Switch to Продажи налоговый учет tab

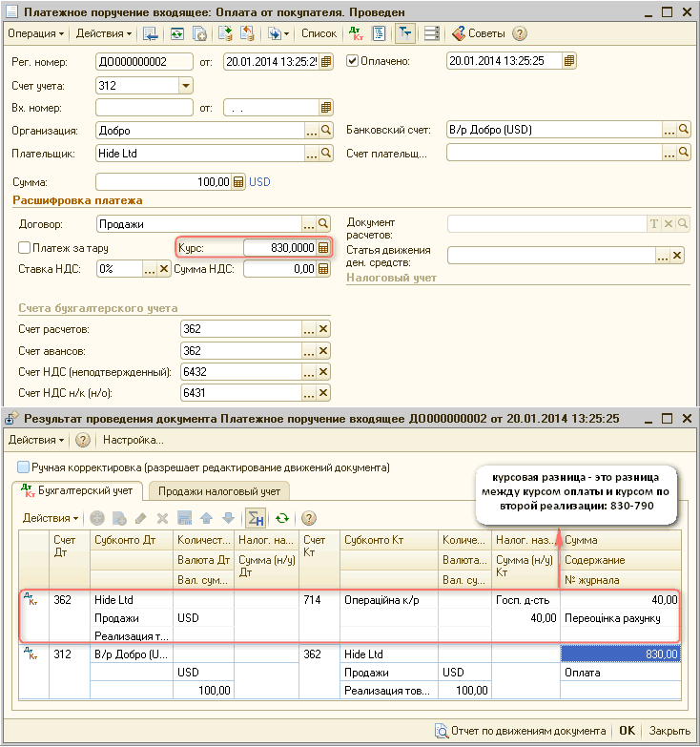218,491
